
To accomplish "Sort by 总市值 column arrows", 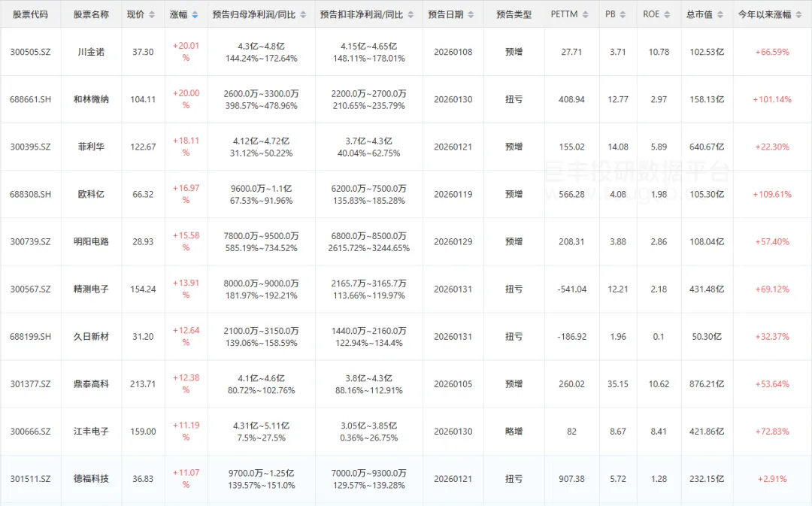I will (x=720, y=15).
